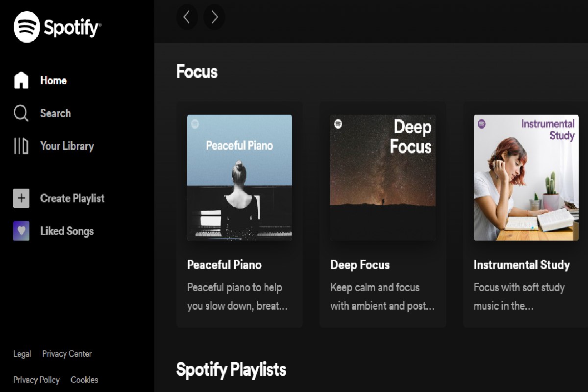Click description 'Keep calm and focus with ambient'

pos(383,297)
